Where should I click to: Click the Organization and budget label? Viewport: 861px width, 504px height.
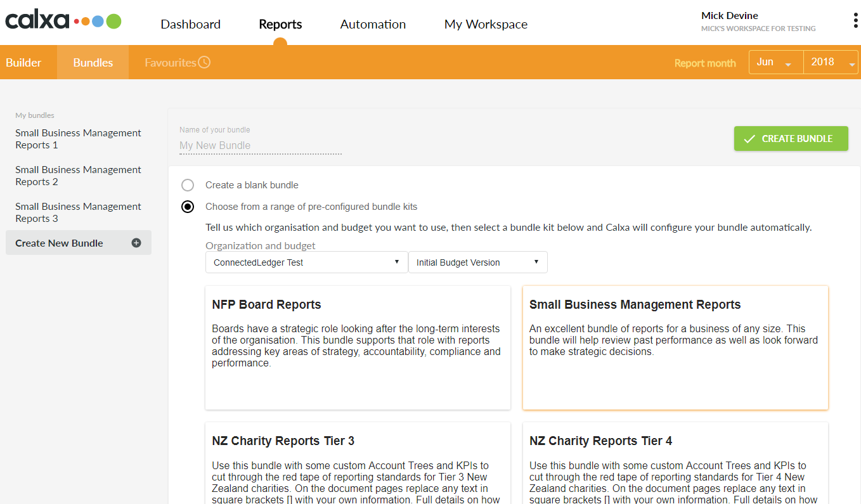click(261, 245)
